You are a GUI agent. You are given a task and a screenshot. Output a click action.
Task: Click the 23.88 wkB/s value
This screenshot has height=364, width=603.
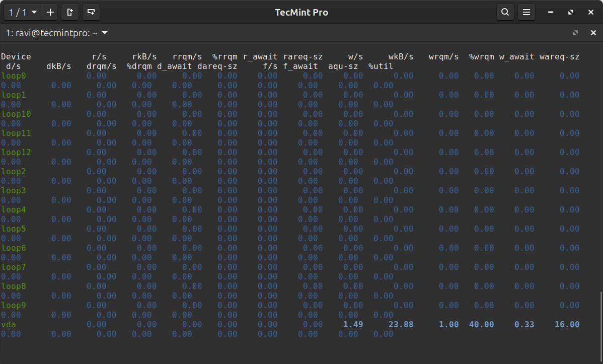[401, 325]
